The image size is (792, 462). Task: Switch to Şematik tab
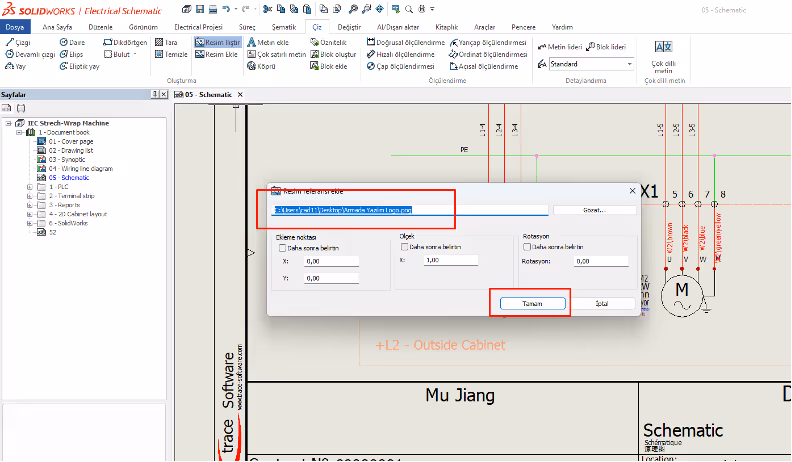[x=284, y=27]
